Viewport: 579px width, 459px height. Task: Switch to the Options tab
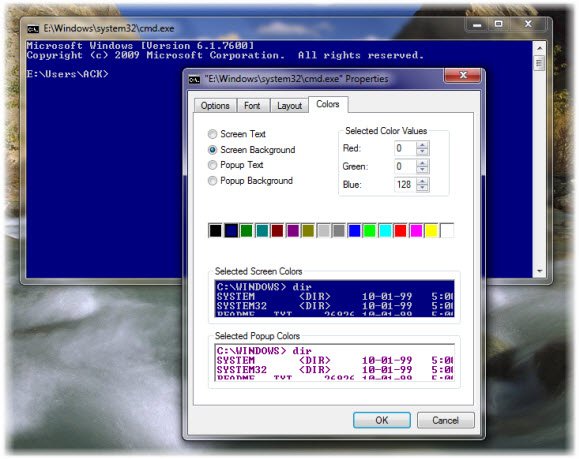pos(215,106)
